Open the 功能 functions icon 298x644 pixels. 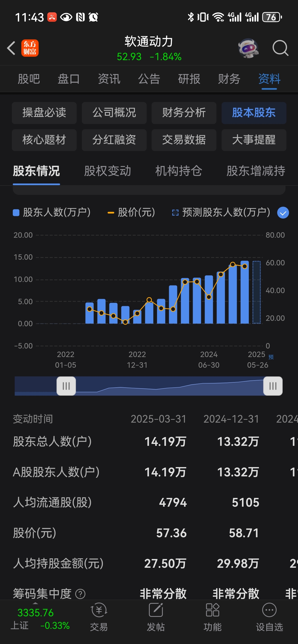[213, 610]
